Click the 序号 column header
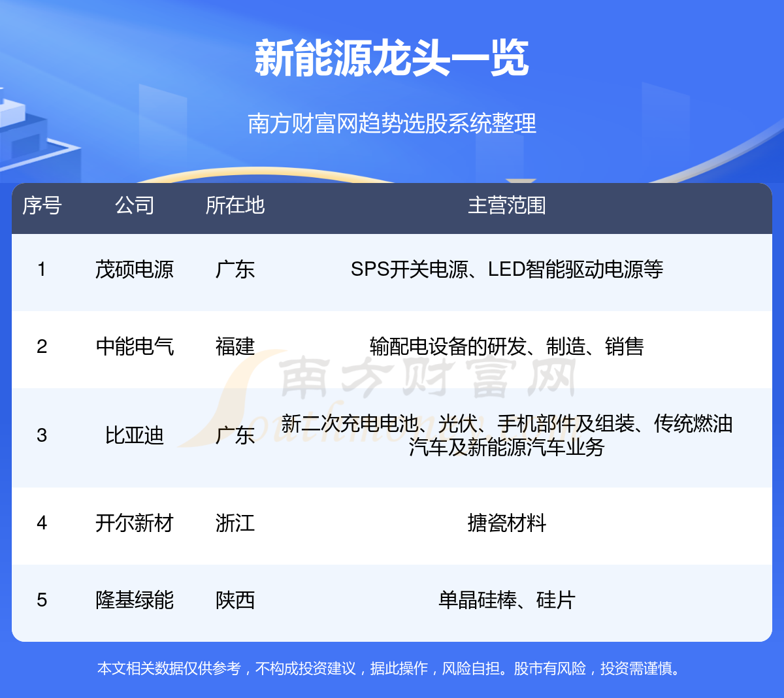Screen dimensions: 784x698 [42, 205]
